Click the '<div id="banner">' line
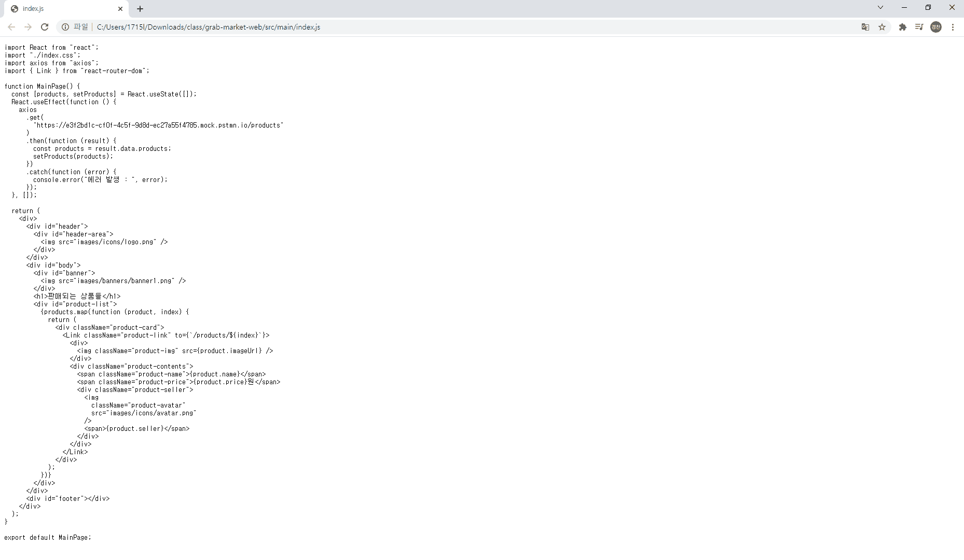 click(64, 273)
